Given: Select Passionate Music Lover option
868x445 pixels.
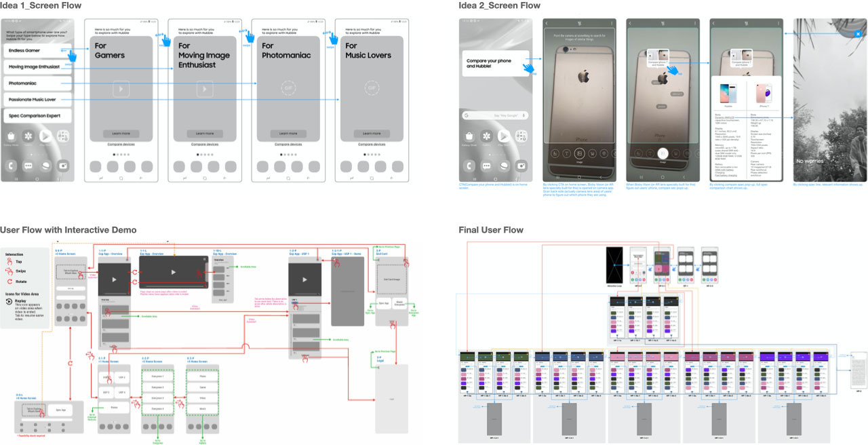Looking at the screenshot, I should click(x=37, y=100).
